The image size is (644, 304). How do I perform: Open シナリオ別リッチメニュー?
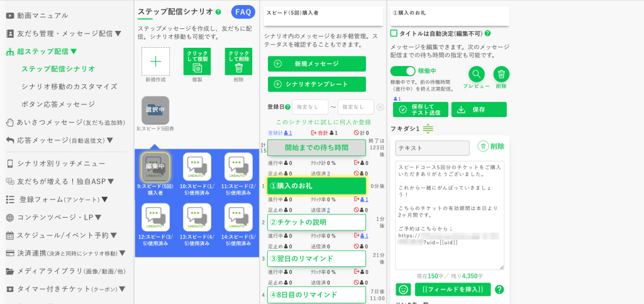56,164
